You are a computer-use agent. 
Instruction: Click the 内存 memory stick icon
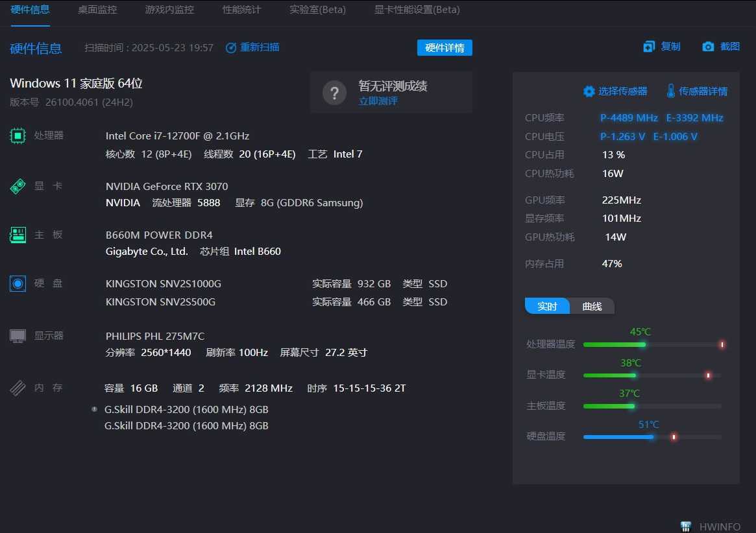(x=18, y=388)
